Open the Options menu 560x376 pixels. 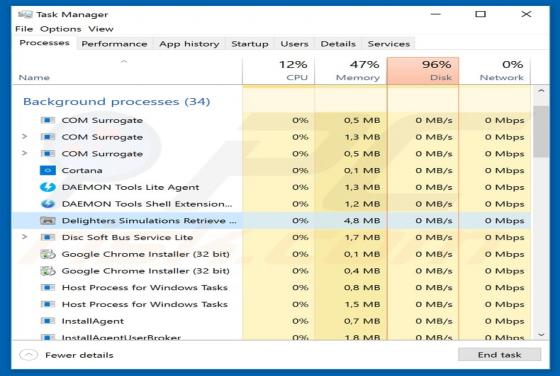pyautogui.click(x=61, y=29)
